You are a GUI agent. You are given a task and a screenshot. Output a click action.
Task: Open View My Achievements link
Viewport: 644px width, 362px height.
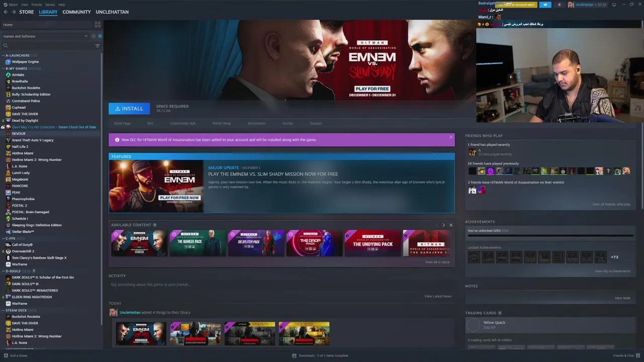tap(612, 271)
